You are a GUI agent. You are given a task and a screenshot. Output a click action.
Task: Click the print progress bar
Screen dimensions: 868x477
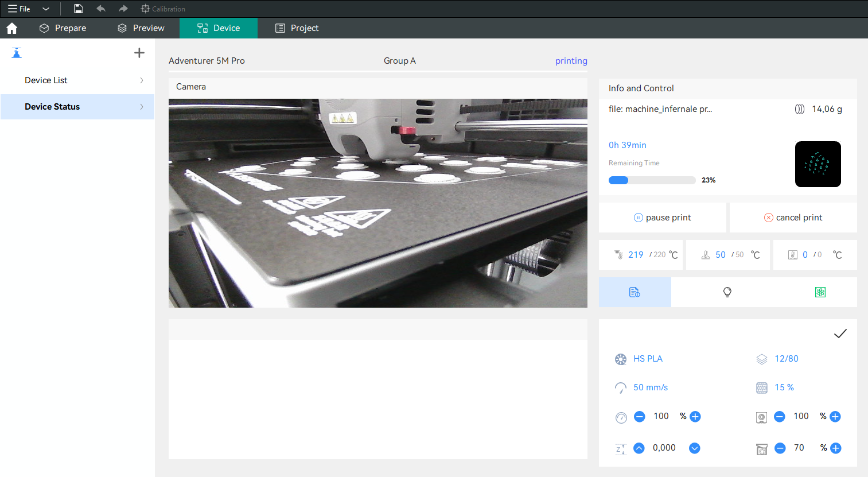652,180
